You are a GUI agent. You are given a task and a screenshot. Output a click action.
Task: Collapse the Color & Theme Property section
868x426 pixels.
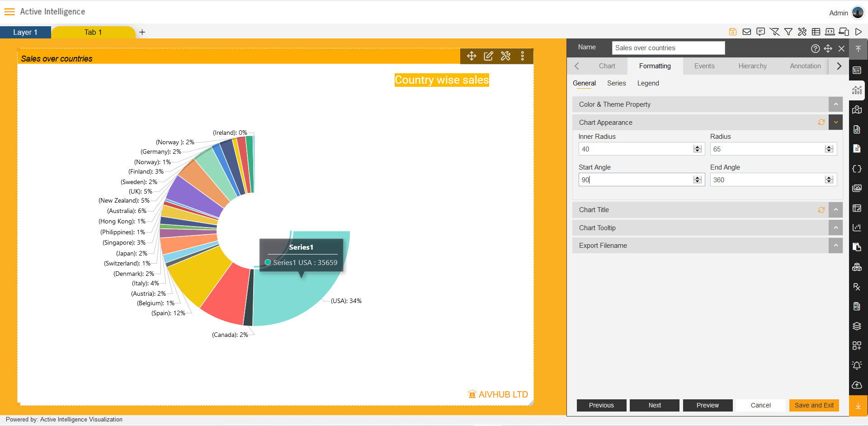835,104
